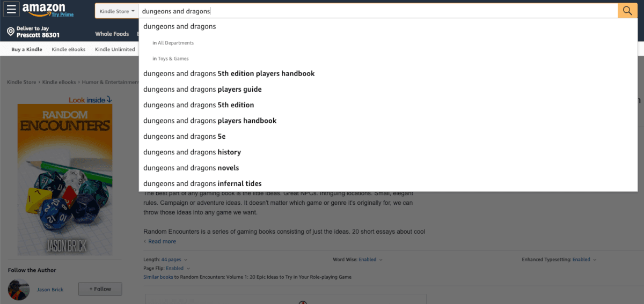
Task: Select suggestion "dungeons and dragons novels"
Action: pos(387,168)
